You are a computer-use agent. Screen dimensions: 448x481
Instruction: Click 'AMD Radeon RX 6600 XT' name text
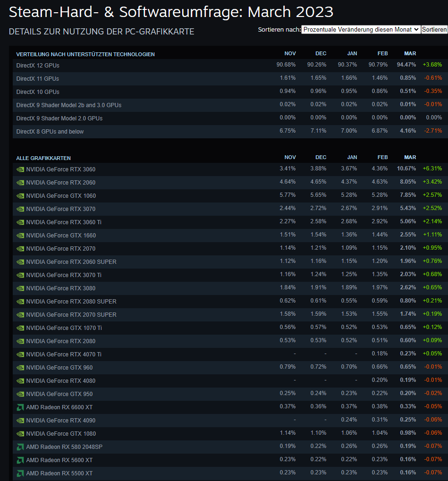tap(59, 407)
